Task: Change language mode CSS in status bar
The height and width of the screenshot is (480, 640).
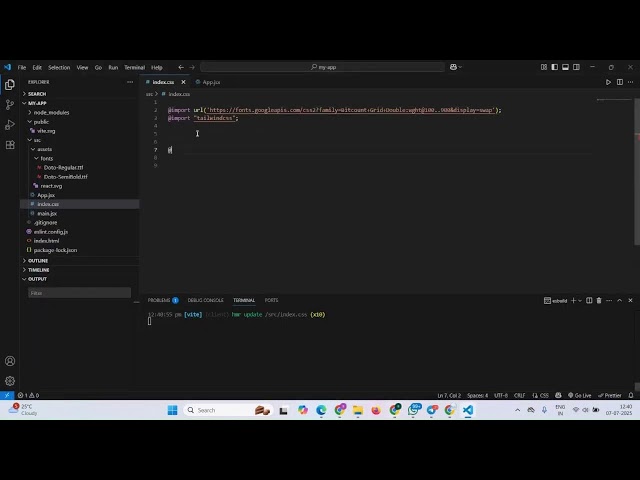Action: 544,395
